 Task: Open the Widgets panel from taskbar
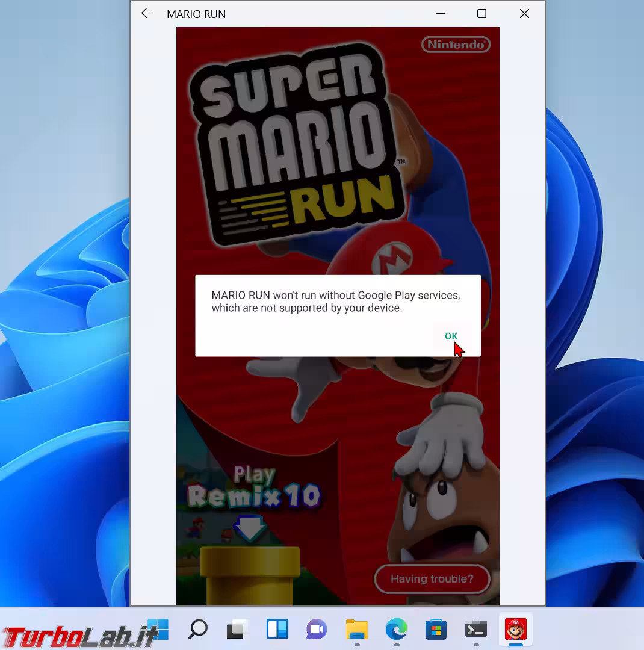[277, 630]
